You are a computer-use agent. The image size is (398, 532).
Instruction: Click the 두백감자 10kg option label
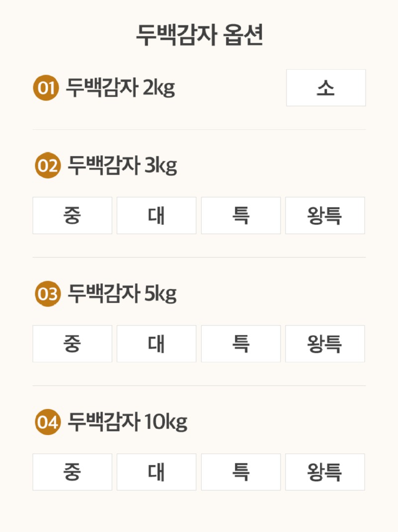(x=127, y=423)
